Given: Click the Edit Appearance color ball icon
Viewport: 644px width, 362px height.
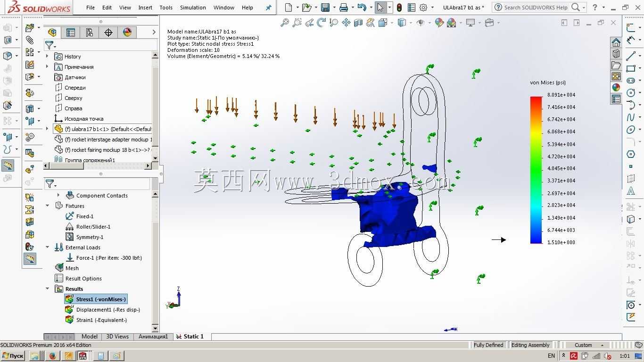Looking at the screenshot, I should click(x=439, y=23).
